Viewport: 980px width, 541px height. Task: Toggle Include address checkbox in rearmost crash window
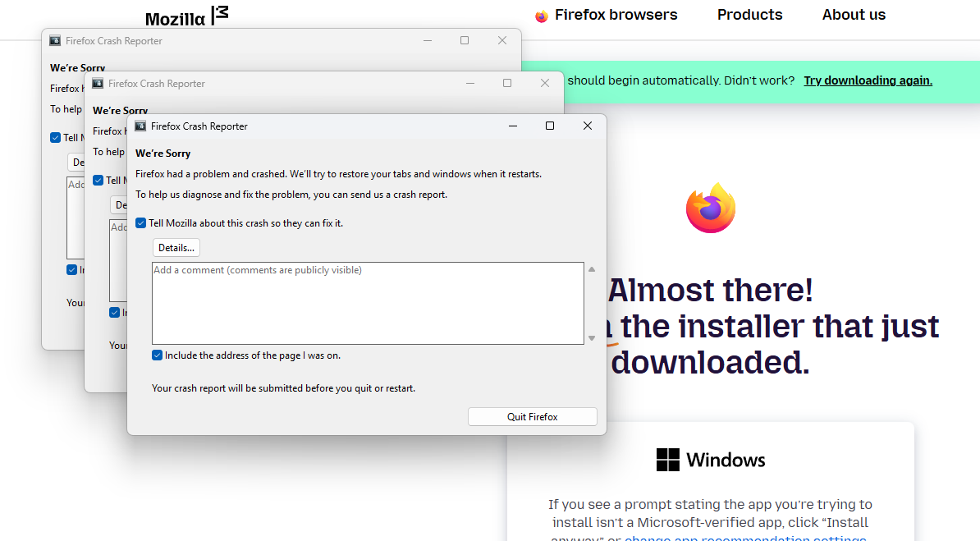pyautogui.click(x=72, y=269)
